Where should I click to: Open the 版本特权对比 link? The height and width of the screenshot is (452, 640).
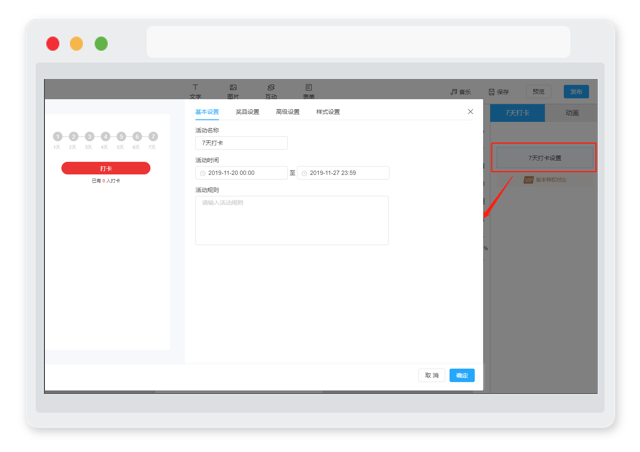tap(551, 180)
